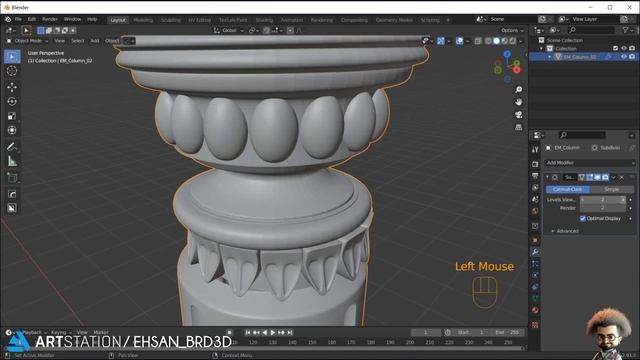Select Simple subdivision type

pos(611,189)
